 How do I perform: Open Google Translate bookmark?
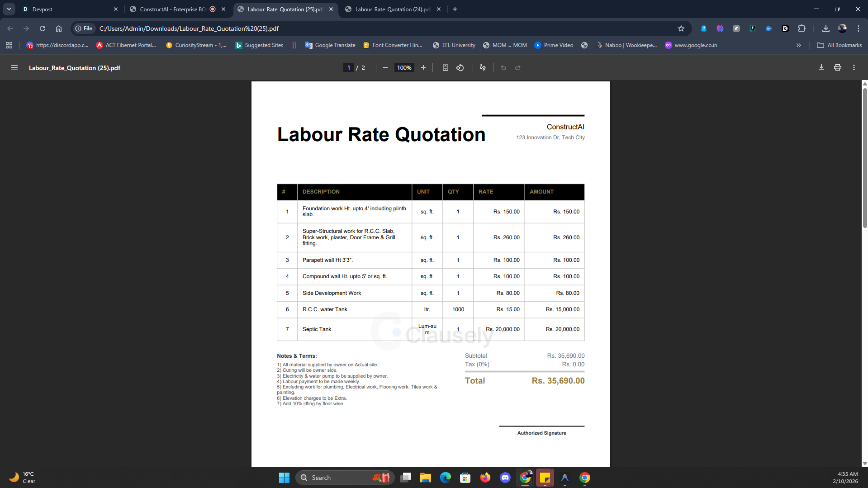331,45
